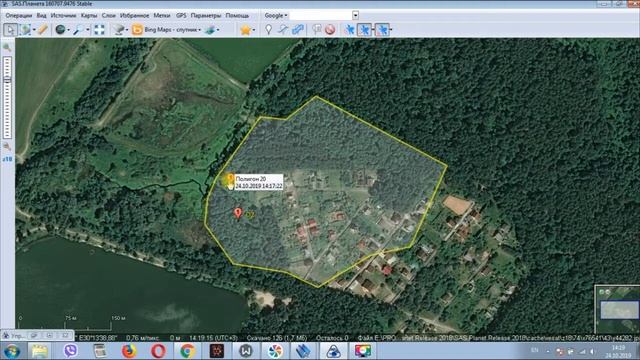
Task: Expand the globe icon dropdown arrow
Action: pyautogui.click(x=68, y=30)
